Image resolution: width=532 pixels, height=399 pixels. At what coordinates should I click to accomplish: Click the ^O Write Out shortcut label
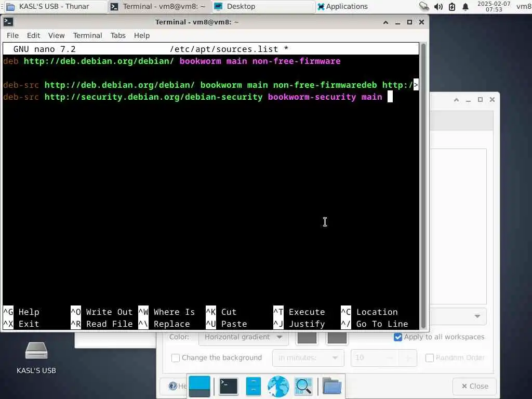point(101,312)
